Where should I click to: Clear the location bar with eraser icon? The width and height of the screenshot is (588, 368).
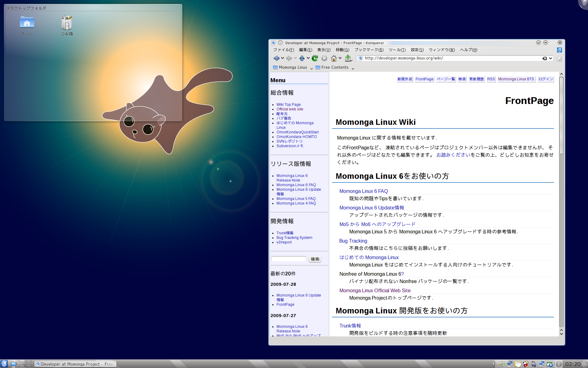pos(544,58)
